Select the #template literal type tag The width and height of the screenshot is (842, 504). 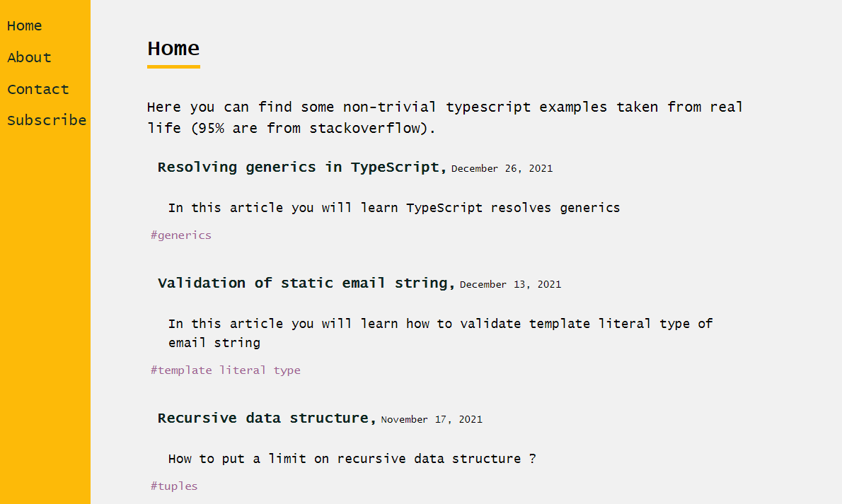(225, 370)
